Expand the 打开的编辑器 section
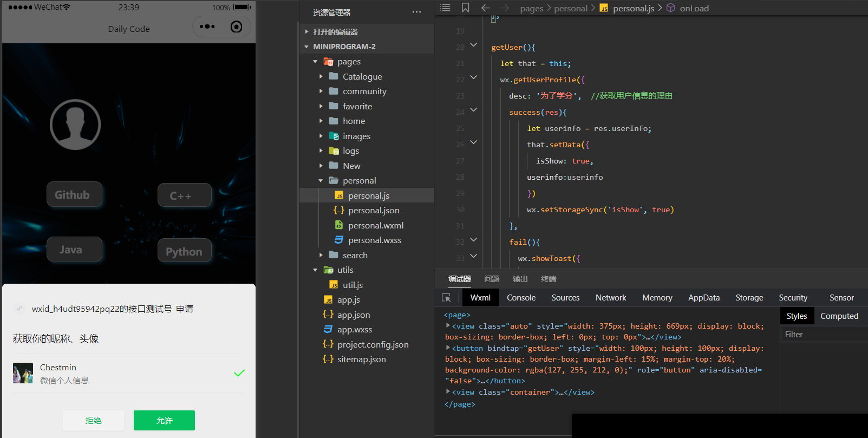This screenshot has width=868, height=438. (x=307, y=32)
